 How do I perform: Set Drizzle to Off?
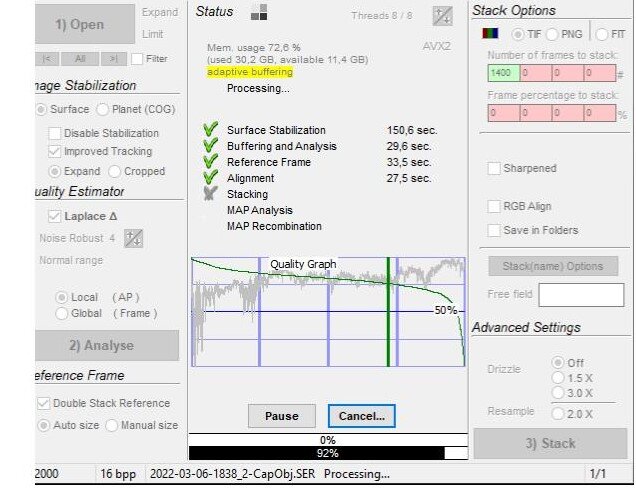click(x=558, y=362)
